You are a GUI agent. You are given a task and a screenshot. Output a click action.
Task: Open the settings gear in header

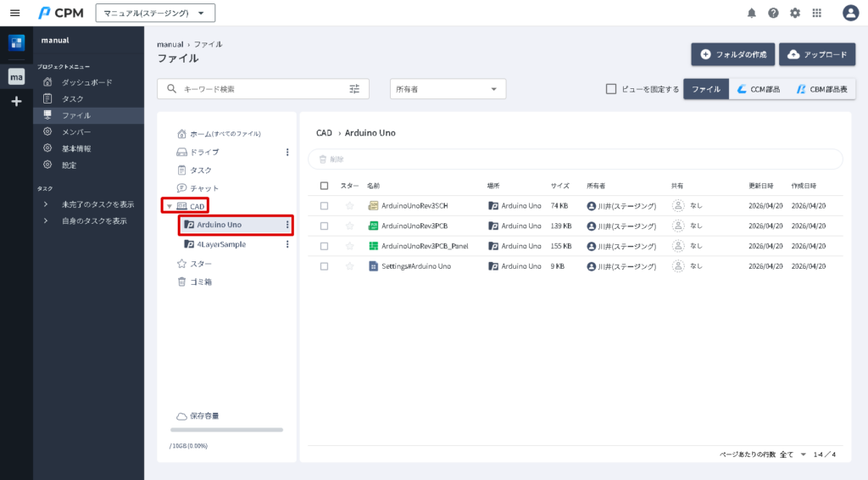(x=795, y=13)
